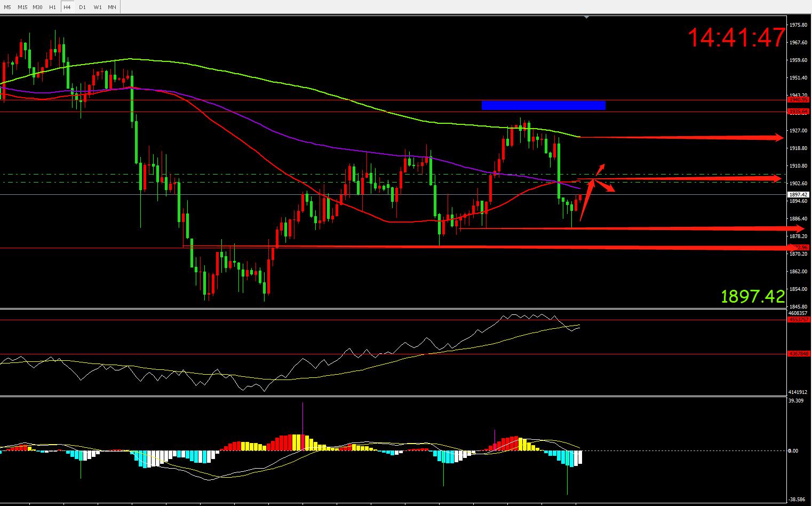Click the small upward red arrow
Viewport: 812px width, 506px height.
coord(600,169)
